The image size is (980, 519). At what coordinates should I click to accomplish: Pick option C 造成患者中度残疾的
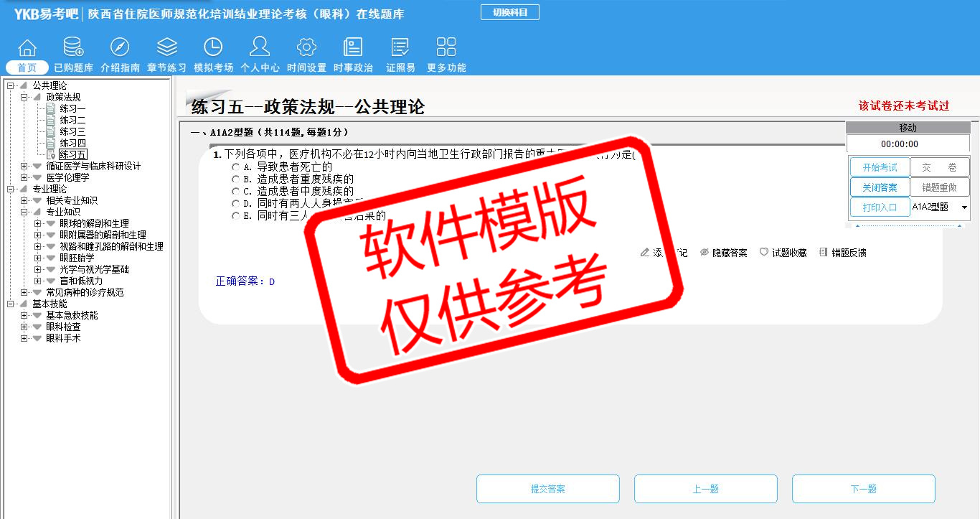235,191
